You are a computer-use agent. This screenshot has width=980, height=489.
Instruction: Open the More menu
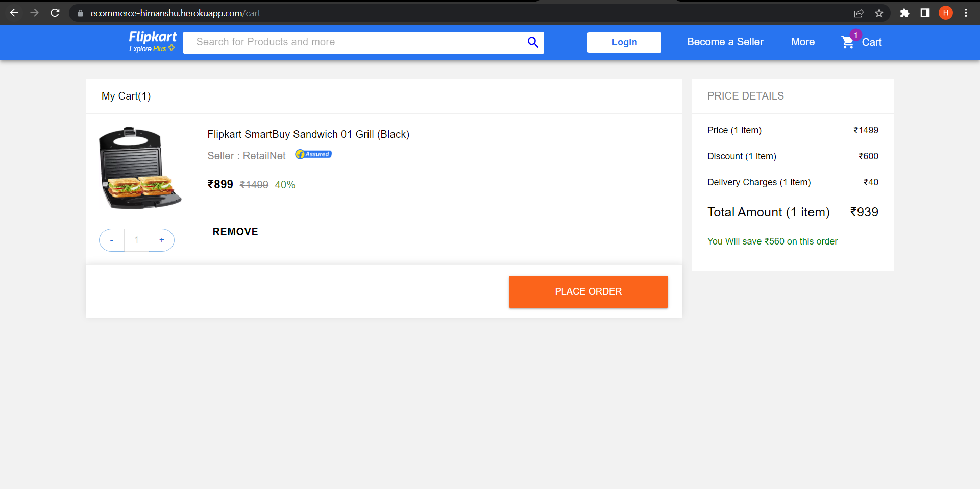(x=802, y=42)
